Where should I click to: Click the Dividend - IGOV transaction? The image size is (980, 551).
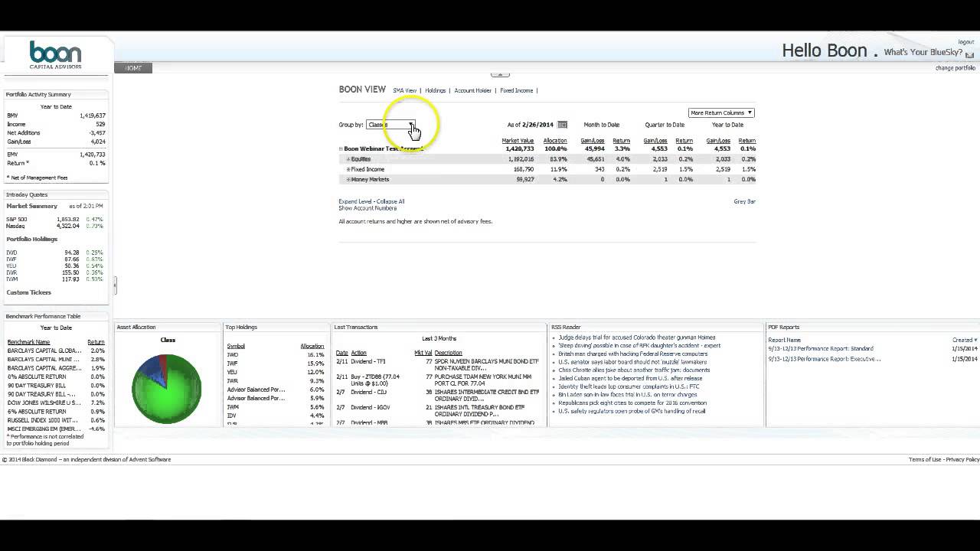pos(371,408)
